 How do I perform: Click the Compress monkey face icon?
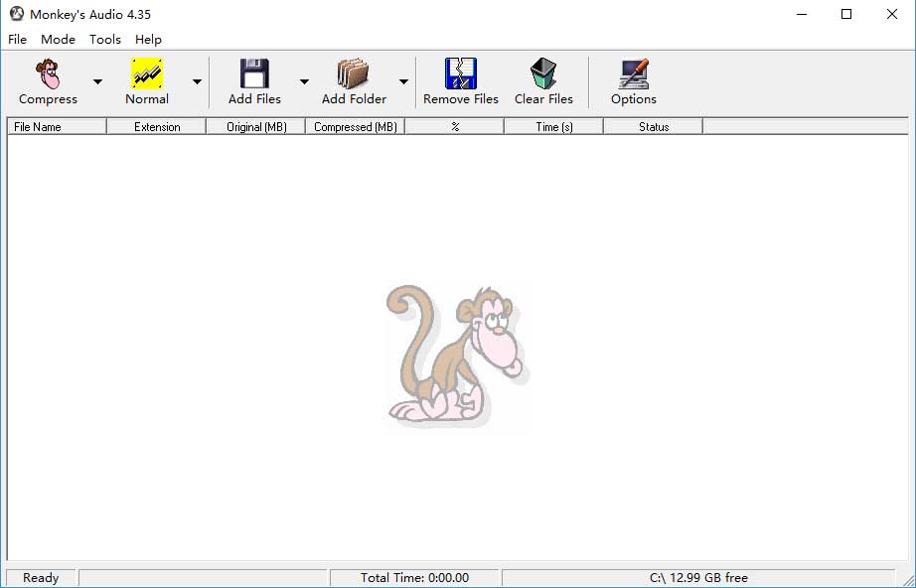click(48, 73)
